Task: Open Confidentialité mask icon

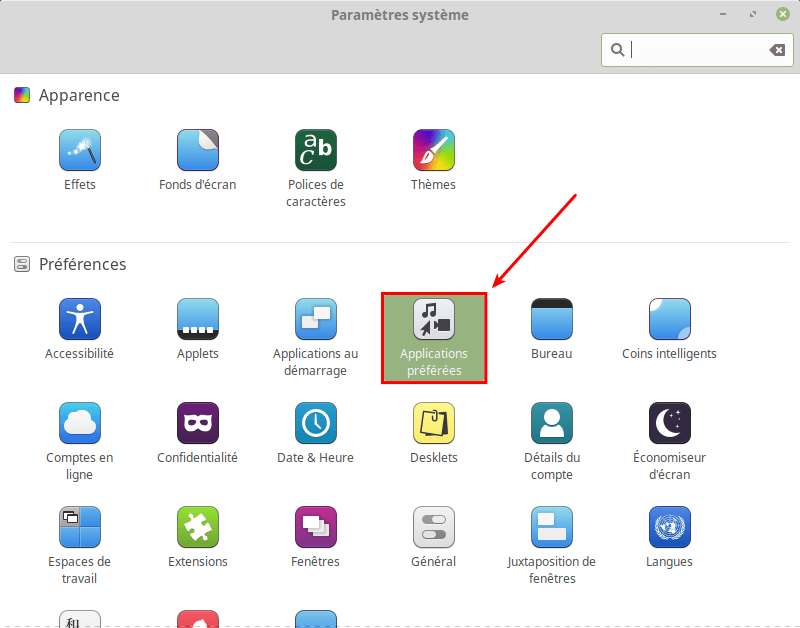Action: [x=198, y=423]
